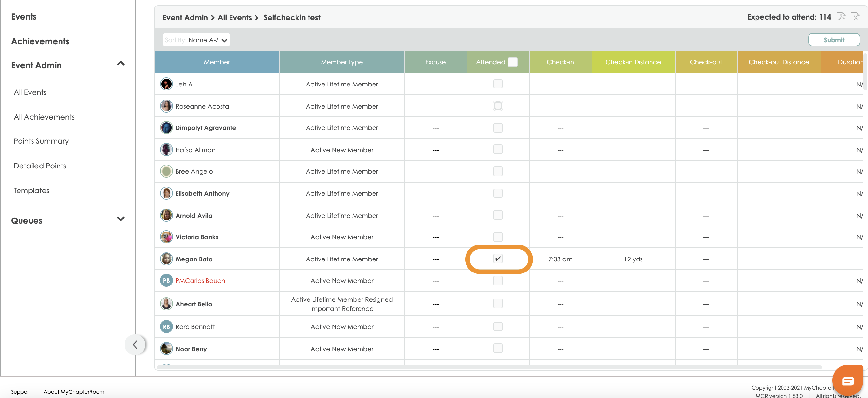Mark Victoria Banks as attended
This screenshot has height=398, width=868.
click(498, 237)
